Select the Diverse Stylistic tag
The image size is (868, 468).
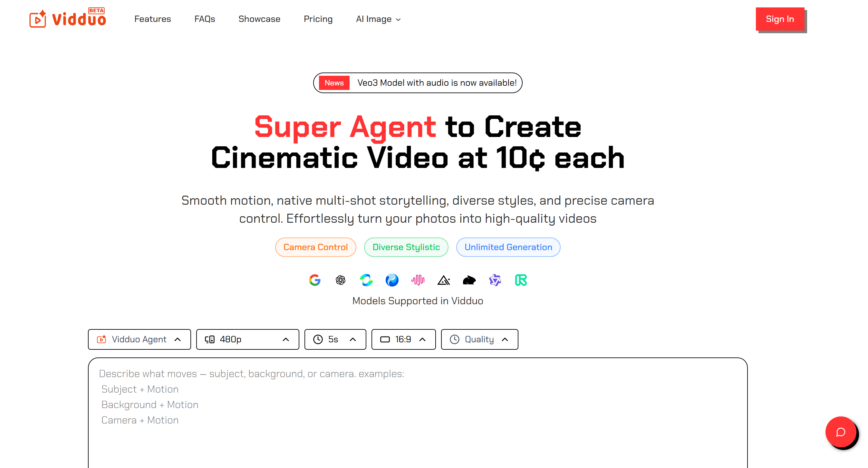coord(406,247)
